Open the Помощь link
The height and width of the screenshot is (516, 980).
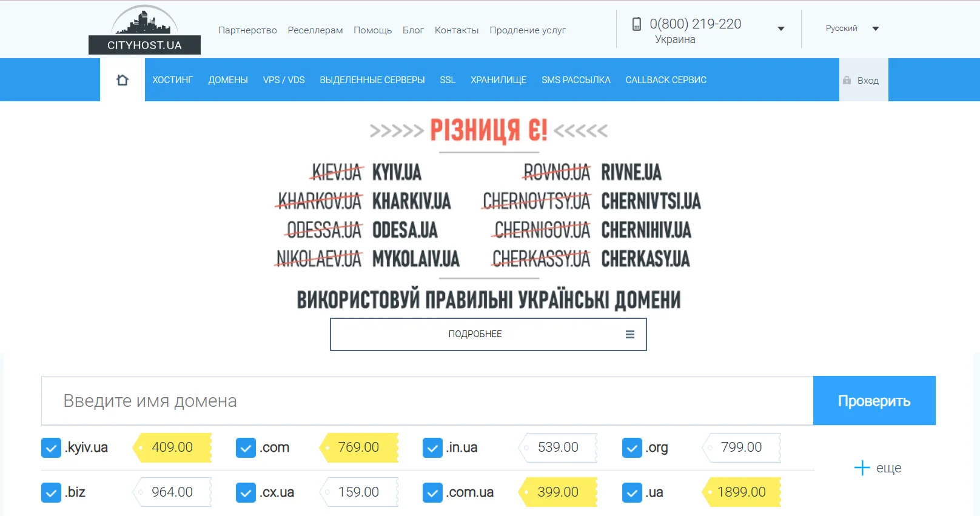372,30
